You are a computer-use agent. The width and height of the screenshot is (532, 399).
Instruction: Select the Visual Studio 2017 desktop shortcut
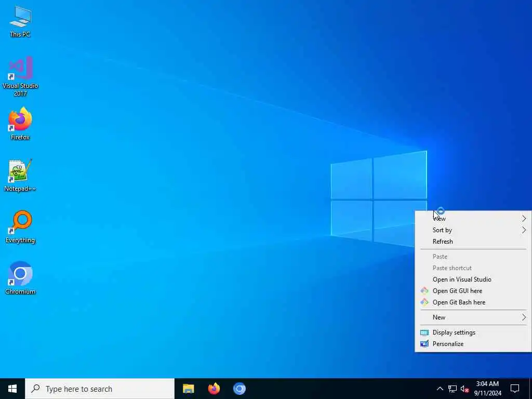(x=20, y=76)
